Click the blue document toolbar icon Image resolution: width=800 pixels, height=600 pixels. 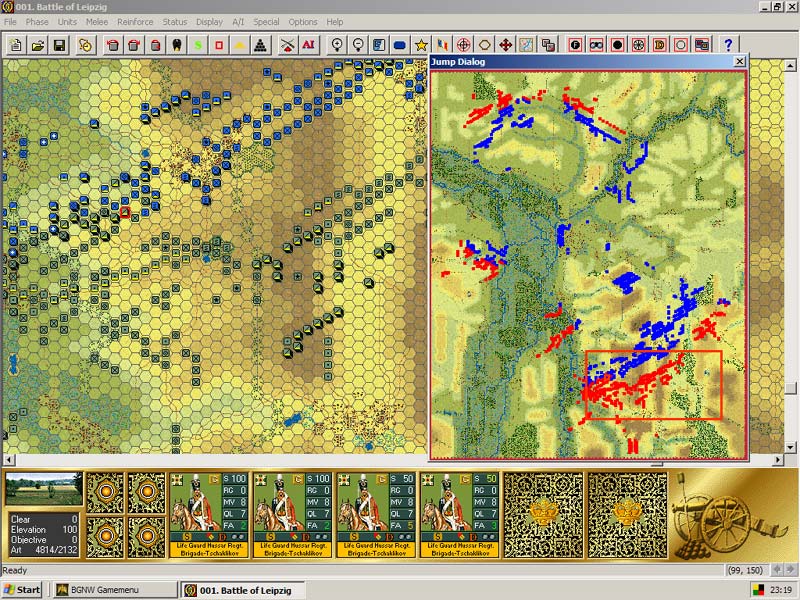point(379,45)
